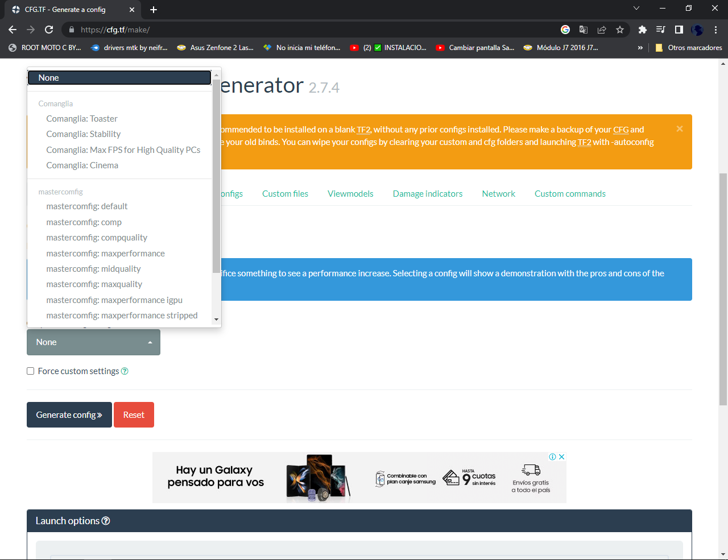The width and height of the screenshot is (728, 560).
Task: Open the Asus Zenfone 2 bookmark
Action: pyautogui.click(x=216, y=48)
